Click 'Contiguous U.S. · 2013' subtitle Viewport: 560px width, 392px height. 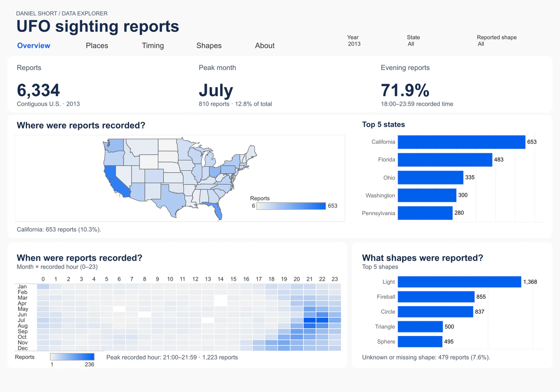point(48,104)
